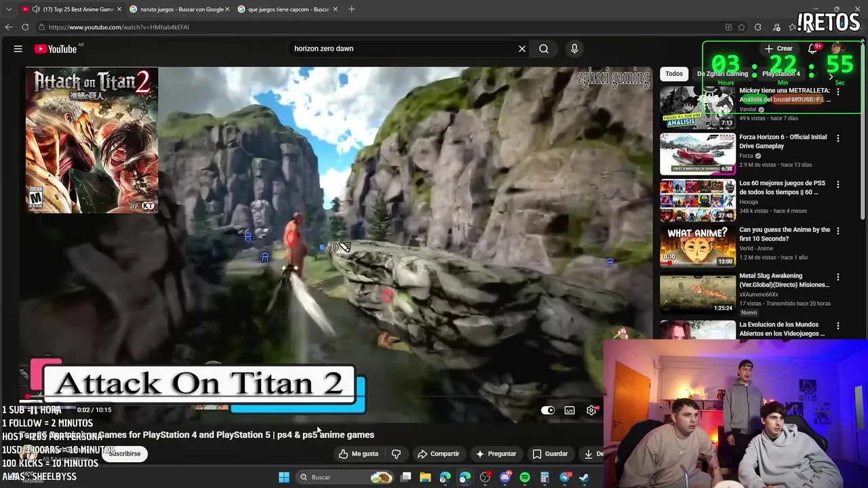The width and height of the screenshot is (868, 488).
Task: Select the 'De Zghari Gaming' chip
Action: click(x=722, y=74)
